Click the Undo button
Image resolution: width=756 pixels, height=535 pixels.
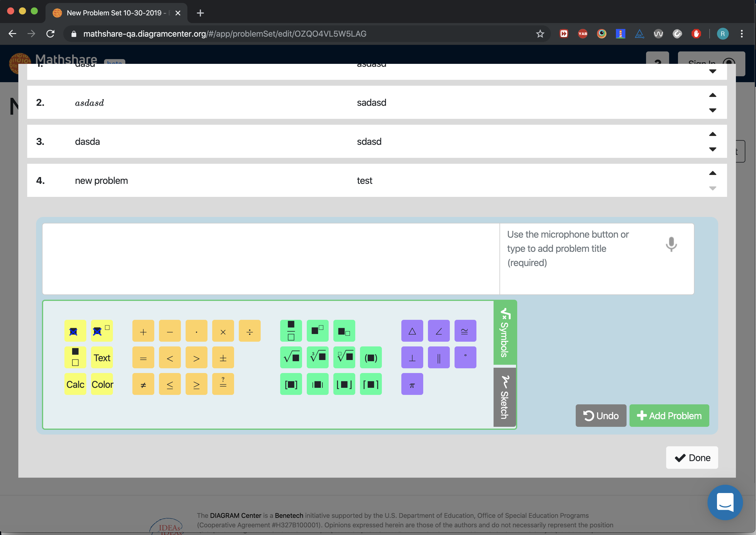point(601,416)
